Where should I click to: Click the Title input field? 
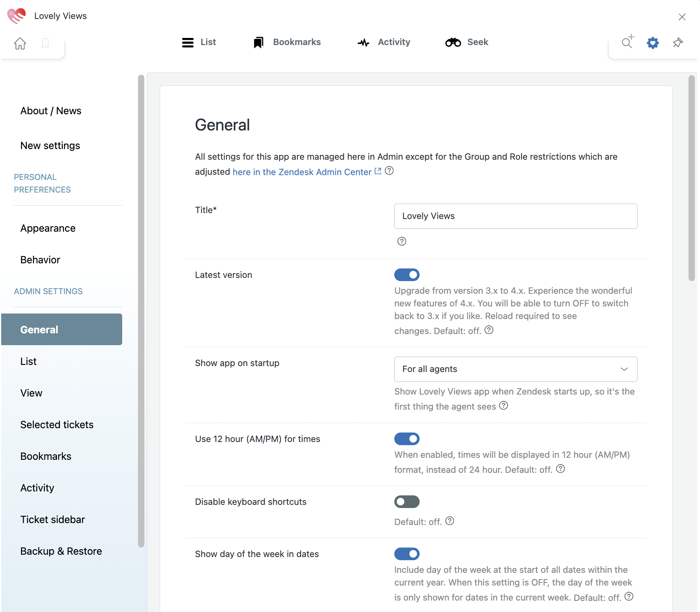[x=516, y=216]
